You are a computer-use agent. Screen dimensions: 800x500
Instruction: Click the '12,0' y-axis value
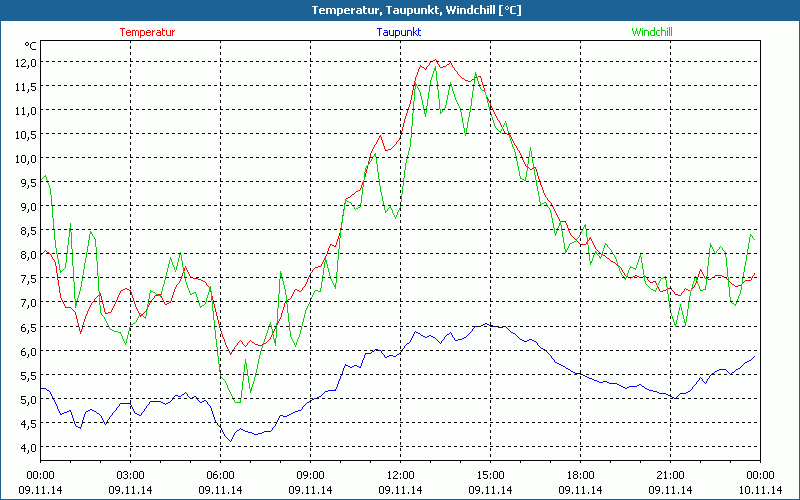click(27, 63)
